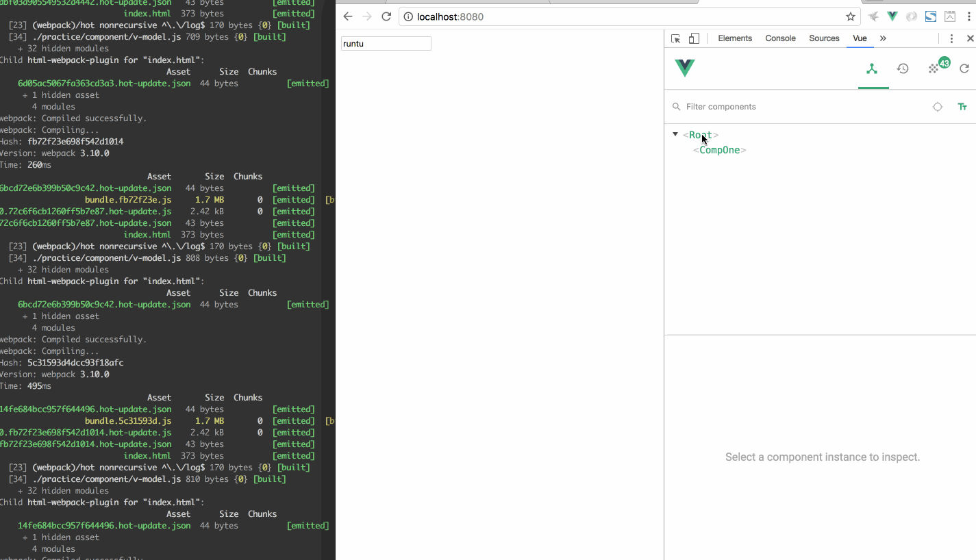Open the Elements tab in DevTools
This screenshot has width=976, height=560.
pos(735,38)
